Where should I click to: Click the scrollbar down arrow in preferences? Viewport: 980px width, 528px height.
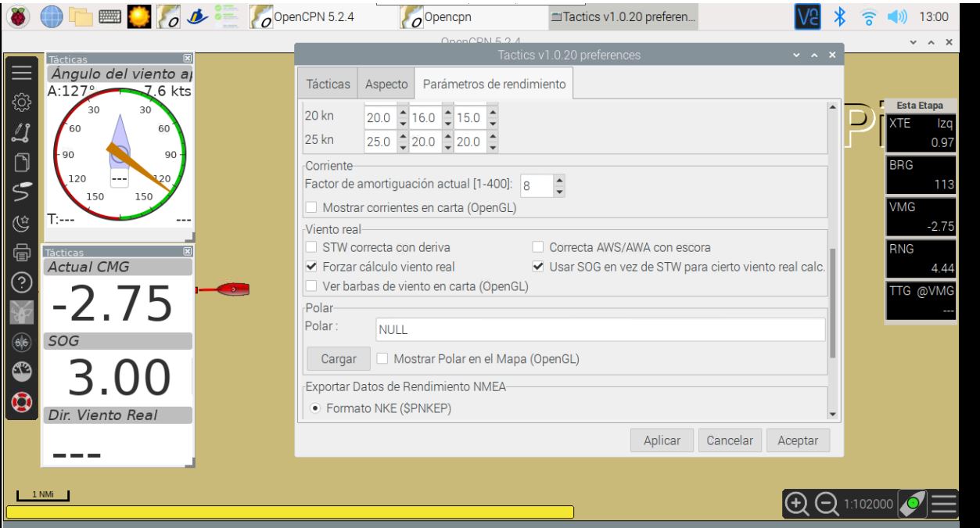[x=832, y=415]
